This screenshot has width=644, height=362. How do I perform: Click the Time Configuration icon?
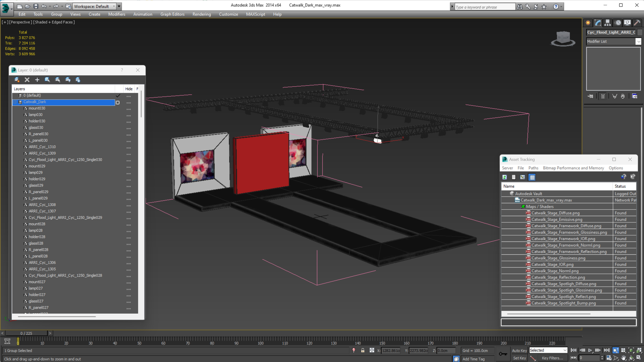[x=609, y=358]
